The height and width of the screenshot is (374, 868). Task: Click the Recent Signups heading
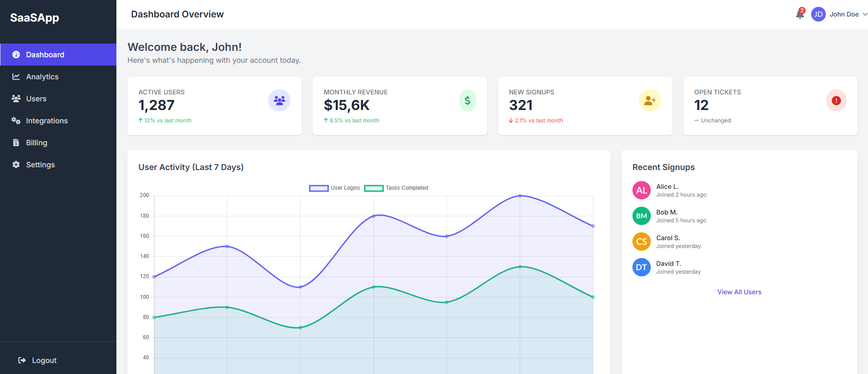(664, 167)
